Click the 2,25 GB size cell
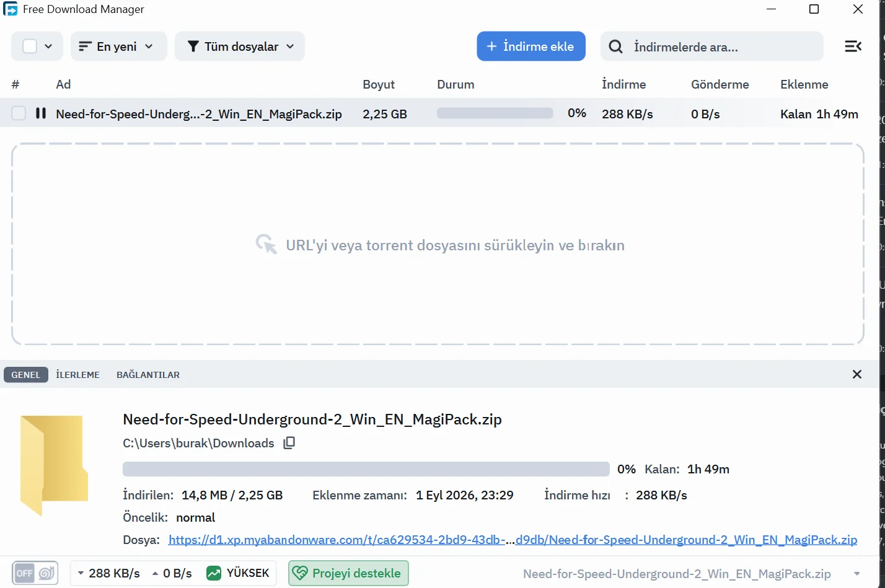The width and height of the screenshot is (885, 588). coord(385,114)
